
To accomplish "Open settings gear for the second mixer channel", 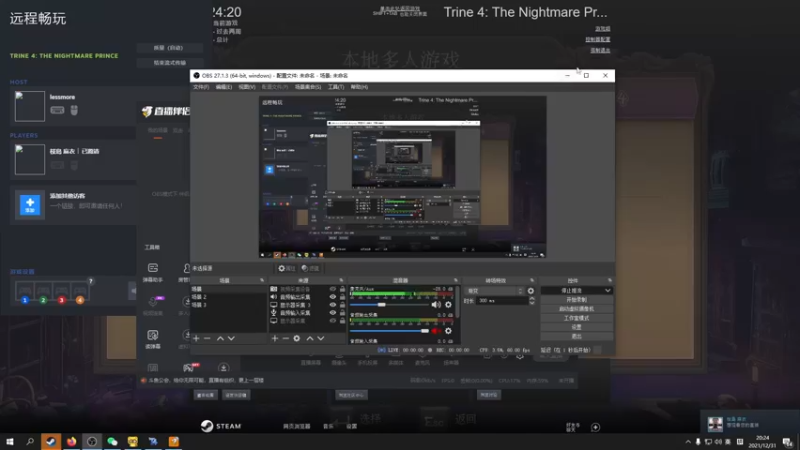I will pos(448,331).
